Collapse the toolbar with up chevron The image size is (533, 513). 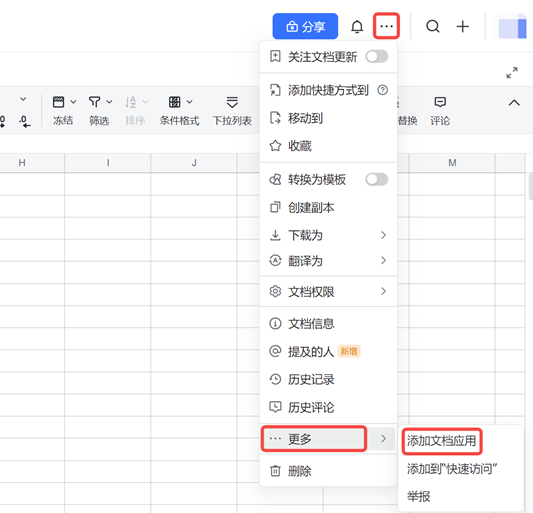514,102
